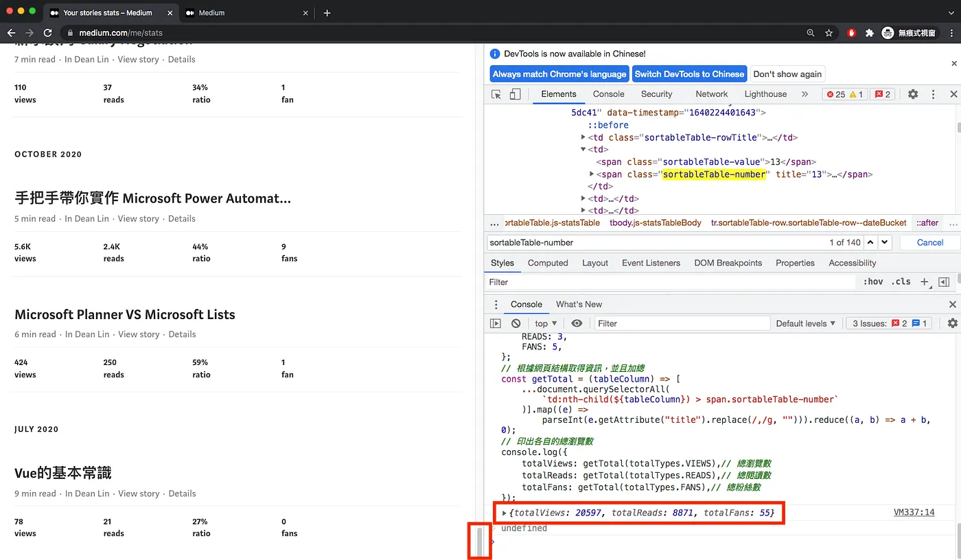Reload the page in Chrome toolbar

(x=47, y=32)
